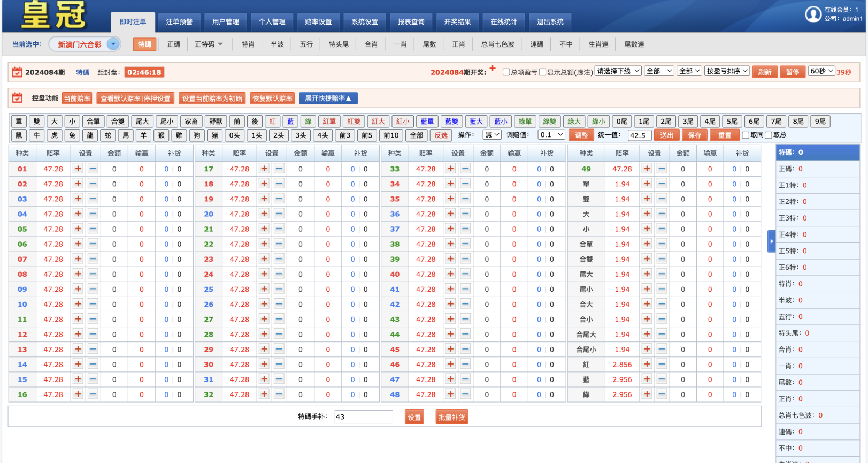The image size is (868, 463).
Task: Open 按盈亏排序 sort dropdown
Action: [x=727, y=71]
